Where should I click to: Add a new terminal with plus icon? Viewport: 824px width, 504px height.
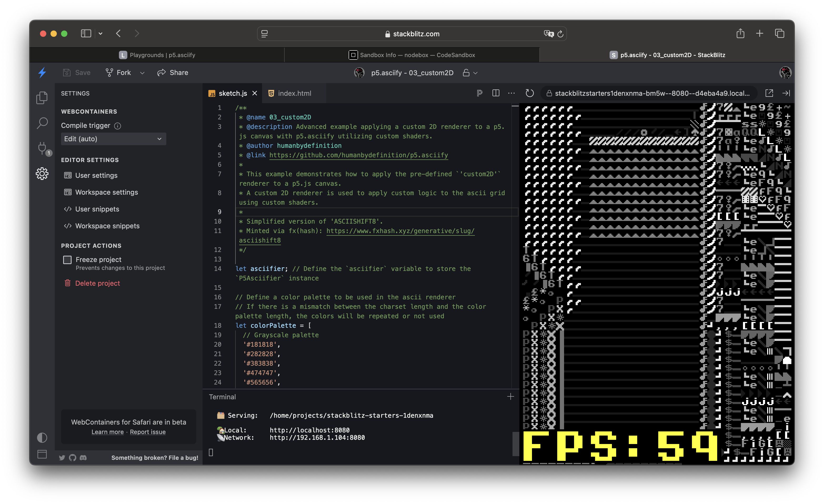[510, 397]
